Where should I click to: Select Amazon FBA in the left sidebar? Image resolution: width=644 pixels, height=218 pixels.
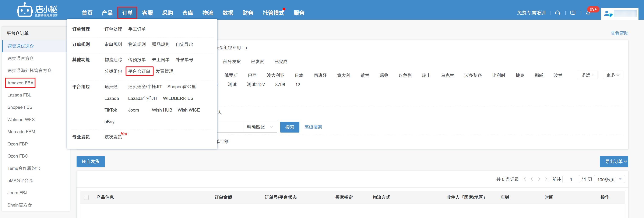tap(20, 83)
